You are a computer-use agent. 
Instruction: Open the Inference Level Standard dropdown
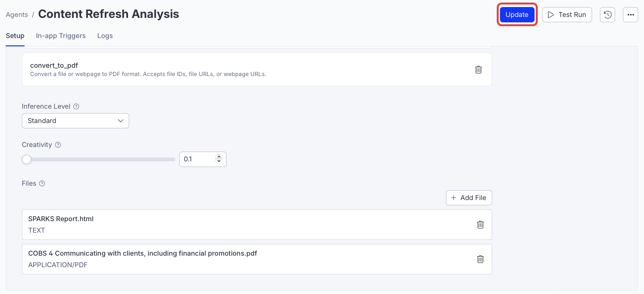tap(76, 121)
